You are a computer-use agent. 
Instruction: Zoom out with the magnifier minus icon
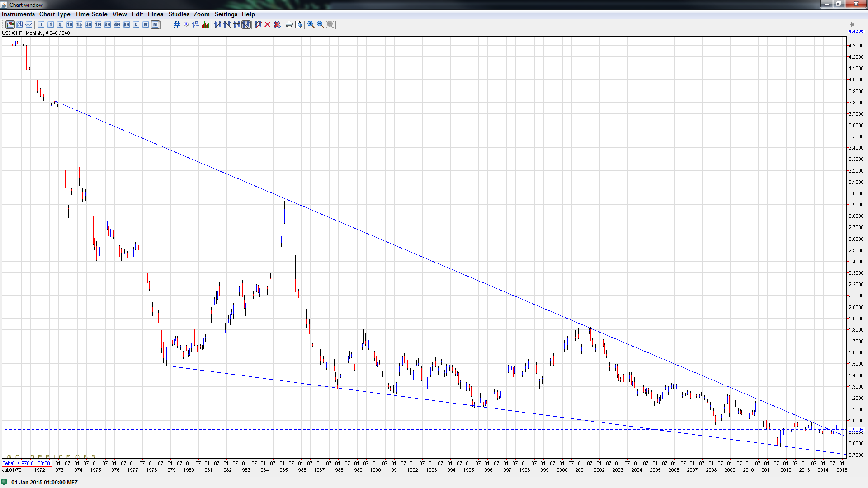(x=321, y=24)
